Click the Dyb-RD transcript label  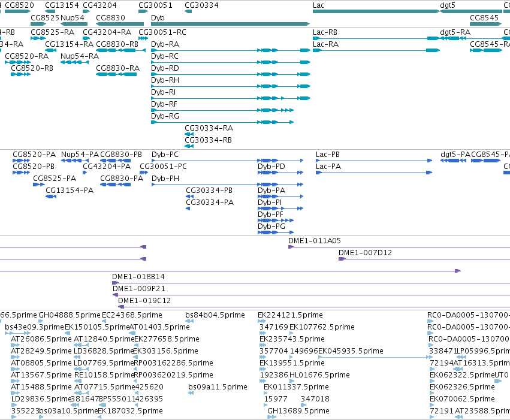click(x=165, y=68)
